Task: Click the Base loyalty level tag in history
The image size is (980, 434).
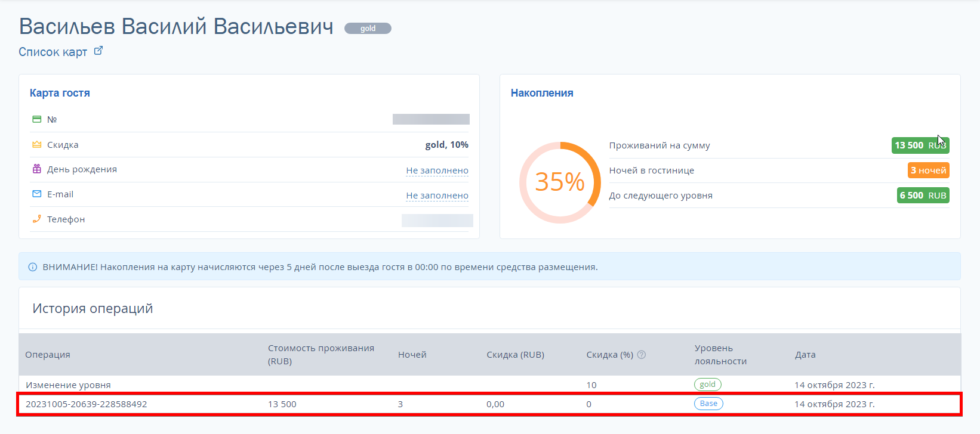Action: pos(708,404)
